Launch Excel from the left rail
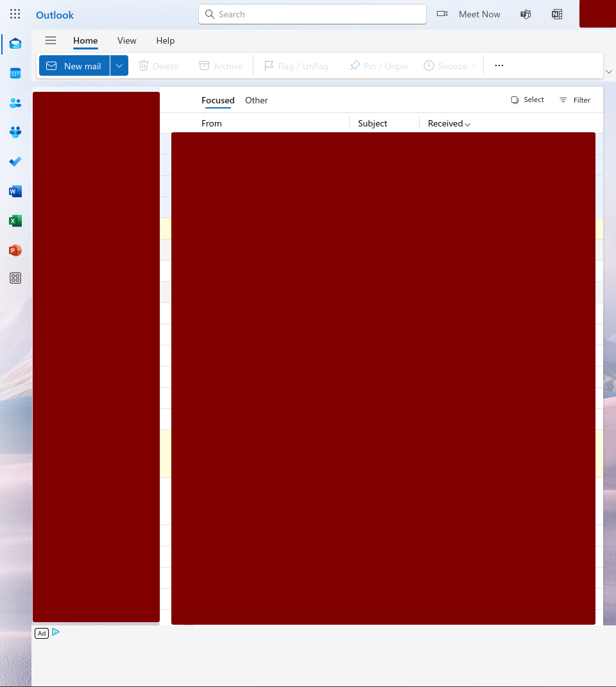The image size is (616, 687). [x=15, y=220]
